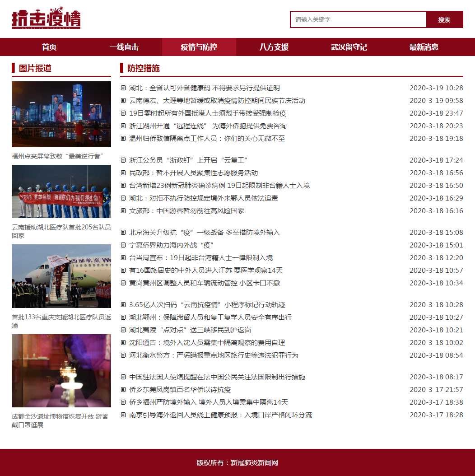Open the 首页 navigation tab
The width and height of the screenshot is (475, 476).
pyautogui.click(x=49, y=47)
